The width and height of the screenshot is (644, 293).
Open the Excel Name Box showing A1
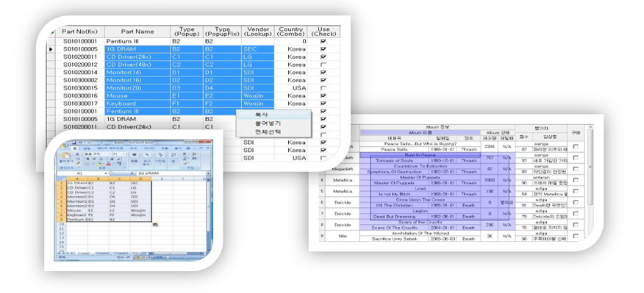pyautogui.click(x=82, y=173)
